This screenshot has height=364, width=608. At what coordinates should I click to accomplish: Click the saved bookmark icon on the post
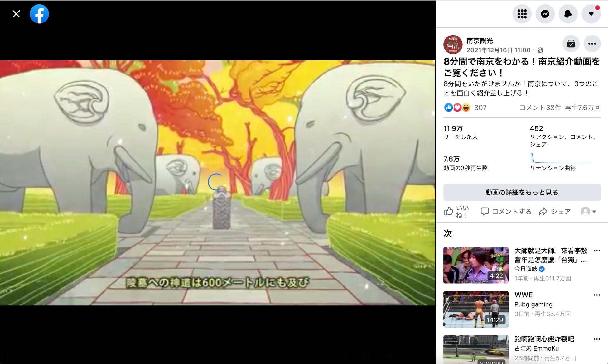571,44
